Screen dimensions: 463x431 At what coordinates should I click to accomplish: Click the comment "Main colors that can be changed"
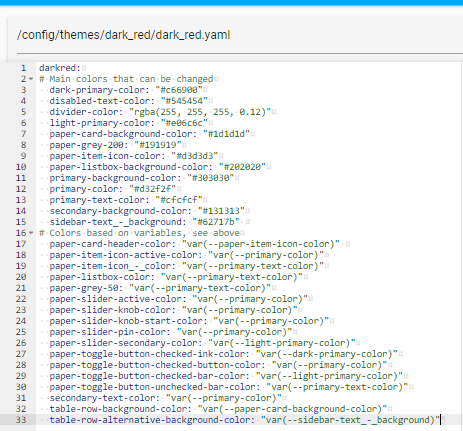[x=131, y=79]
